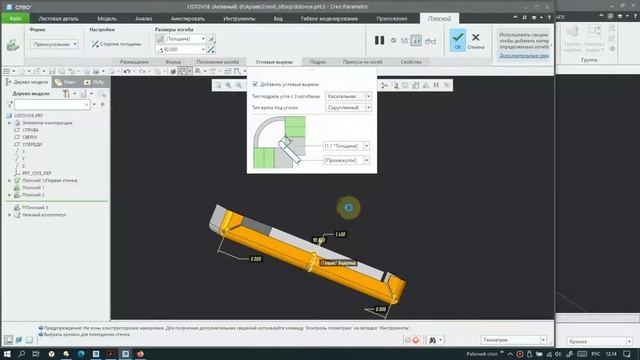This screenshot has height=360, width=640.
Task: Open the Положение изгиба panel tab
Action: pyautogui.click(x=218, y=62)
